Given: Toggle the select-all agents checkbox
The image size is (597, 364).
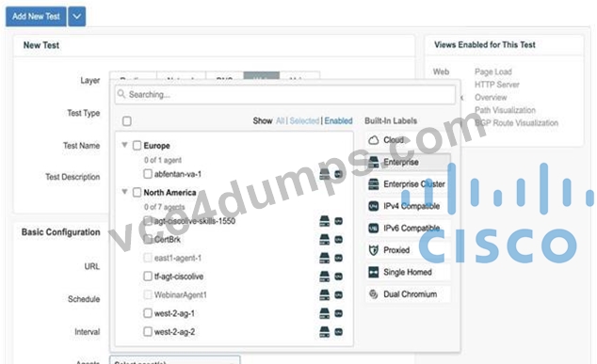Looking at the screenshot, I should pyautogui.click(x=127, y=121).
